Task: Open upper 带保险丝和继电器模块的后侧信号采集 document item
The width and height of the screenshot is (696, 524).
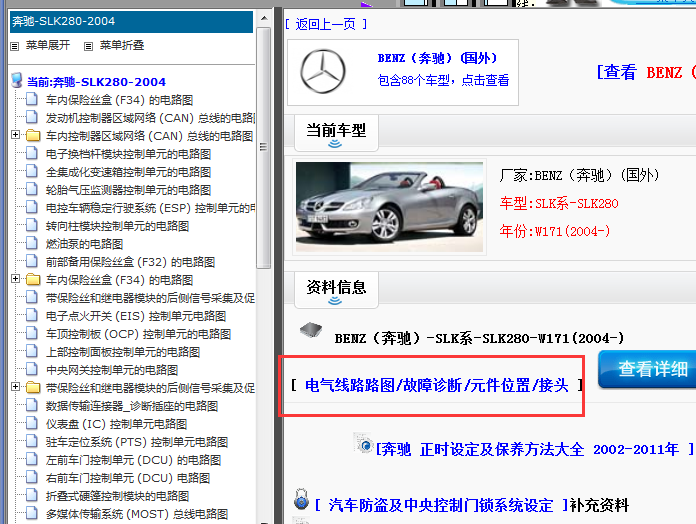Action: 150,298
